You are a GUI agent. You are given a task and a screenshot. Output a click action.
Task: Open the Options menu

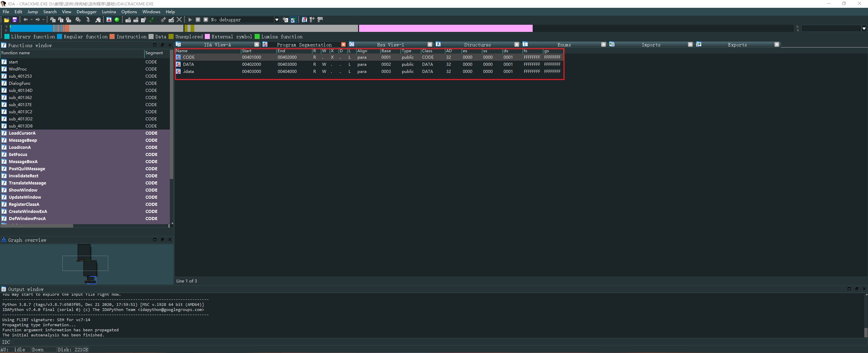click(129, 12)
